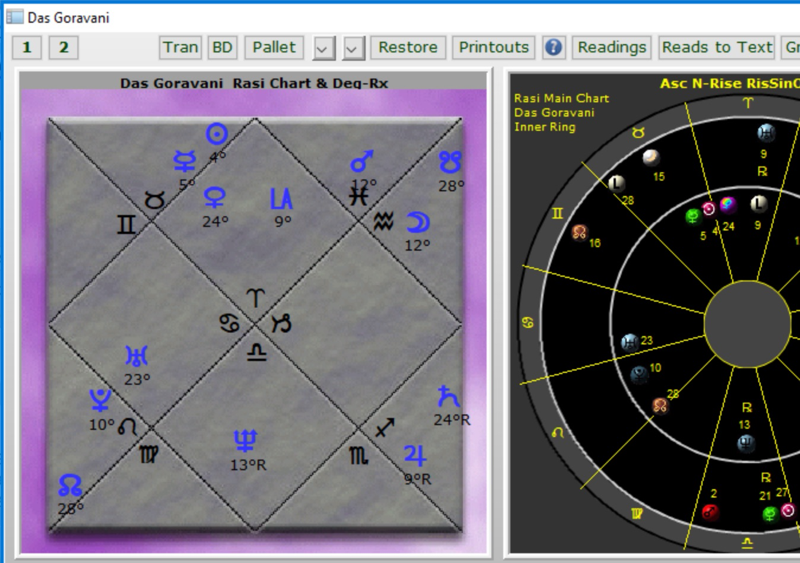The height and width of the screenshot is (563, 800).
Task: Click the Saturn symbol at 24°R
Action: point(446,397)
